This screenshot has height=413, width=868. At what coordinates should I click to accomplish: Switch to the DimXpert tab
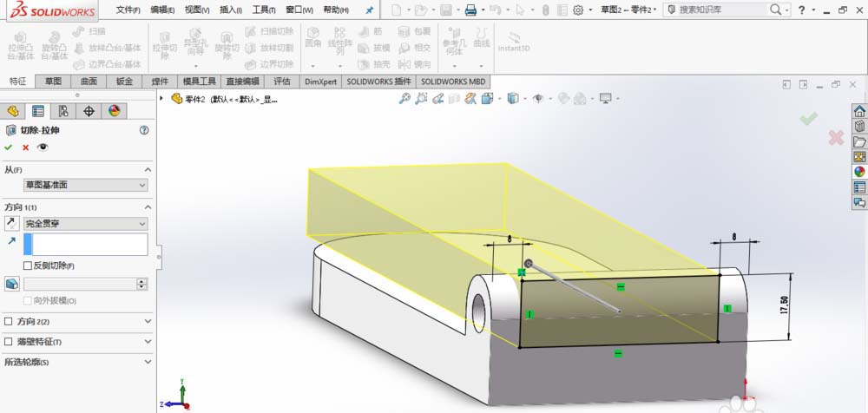320,82
